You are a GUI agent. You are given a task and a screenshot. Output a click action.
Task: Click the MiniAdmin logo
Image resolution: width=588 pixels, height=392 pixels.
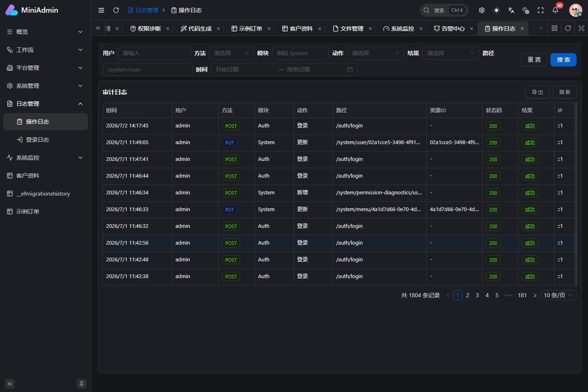tap(32, 10)
